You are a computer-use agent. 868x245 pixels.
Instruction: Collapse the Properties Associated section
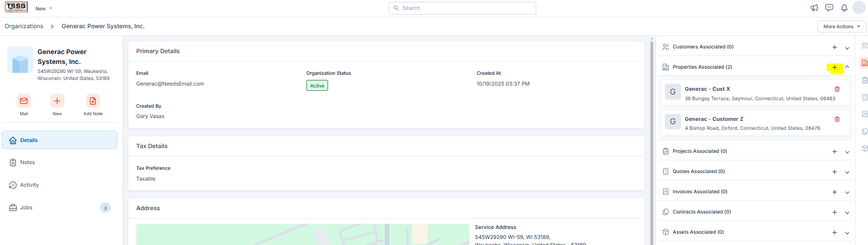click(847, 67)
